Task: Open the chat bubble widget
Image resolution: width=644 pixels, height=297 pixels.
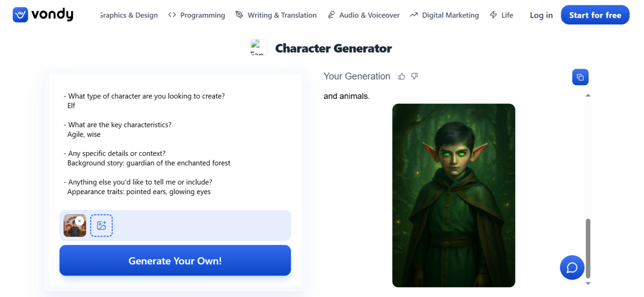Action: 572,268
